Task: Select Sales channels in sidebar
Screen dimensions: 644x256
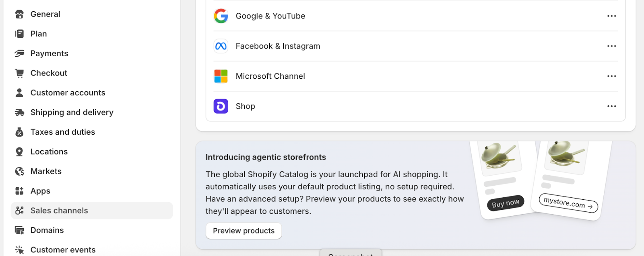Action: click(92, 211)
